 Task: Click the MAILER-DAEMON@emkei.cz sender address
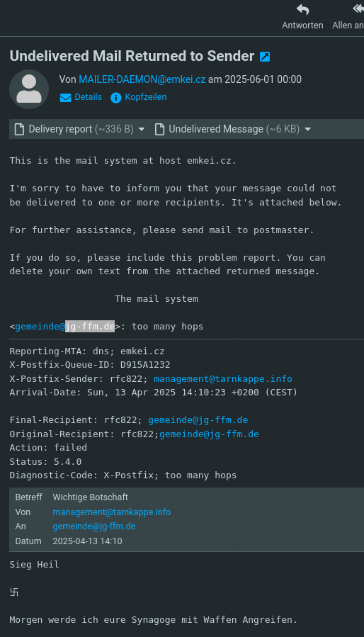click(142, 79)
